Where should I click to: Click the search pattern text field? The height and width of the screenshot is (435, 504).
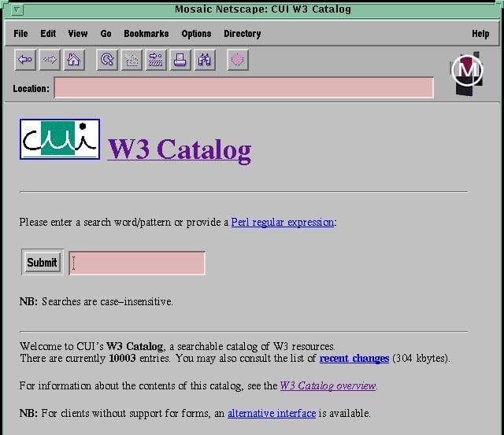point(137,263)
